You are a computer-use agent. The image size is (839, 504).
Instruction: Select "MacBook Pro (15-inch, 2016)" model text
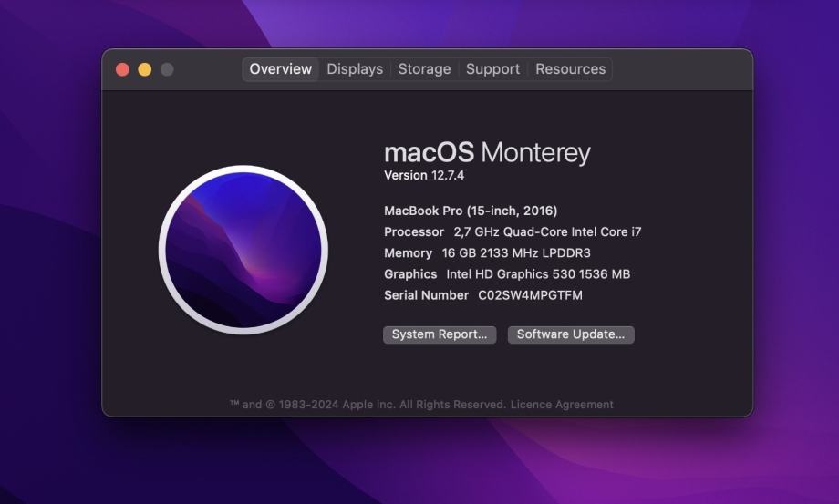pos(471,211)
